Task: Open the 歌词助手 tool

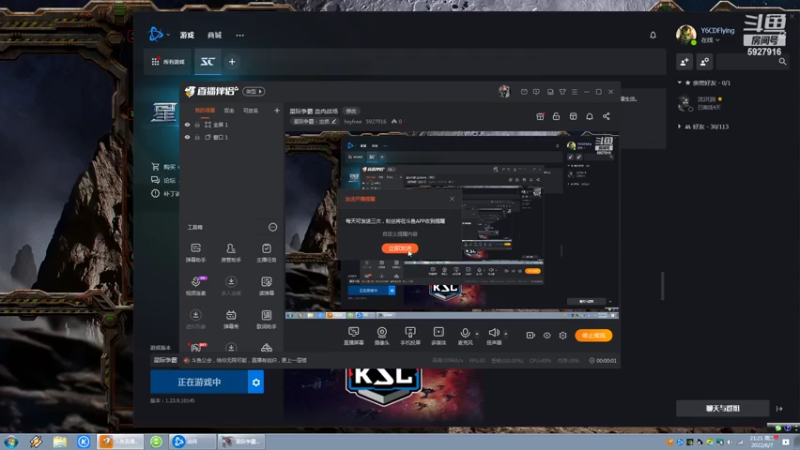Action: (266, 319)
